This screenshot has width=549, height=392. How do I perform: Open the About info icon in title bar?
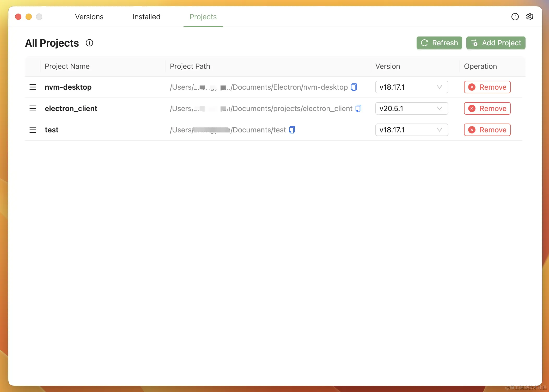(515, 17)
